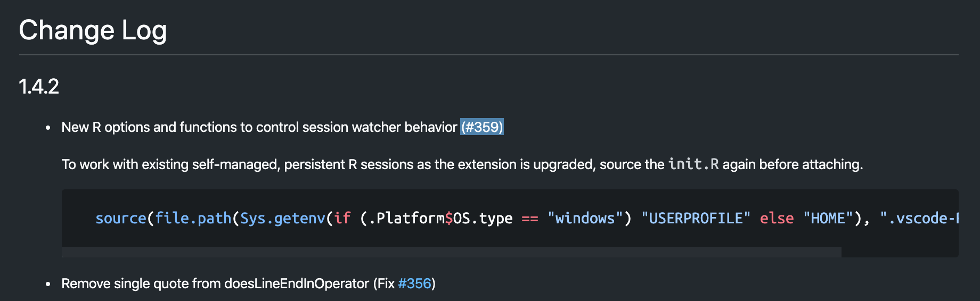Click the red if keyword in code
Image resolution: width=980 pixels, height=301 pixels.
pyautogui.click(x=342, y=219)
